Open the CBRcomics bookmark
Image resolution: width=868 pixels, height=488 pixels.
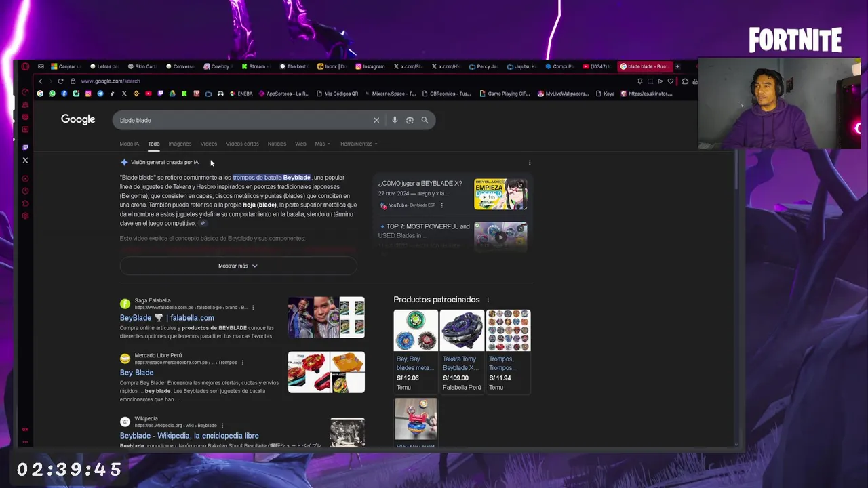point(446,94)
